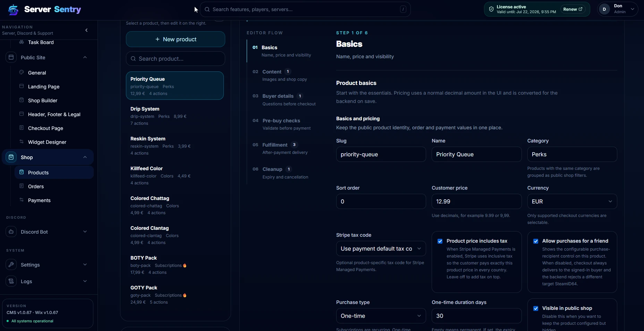Toggle 'Allow purchases for a friend' checkbox
This screenshot has width=644, height=331.
(x=536, y=241)
